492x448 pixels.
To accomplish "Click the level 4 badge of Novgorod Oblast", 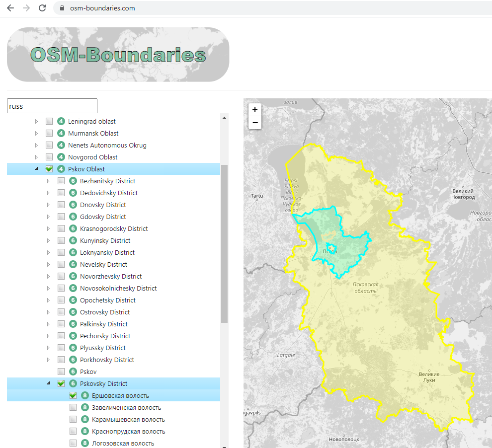I will click(61, 157).
